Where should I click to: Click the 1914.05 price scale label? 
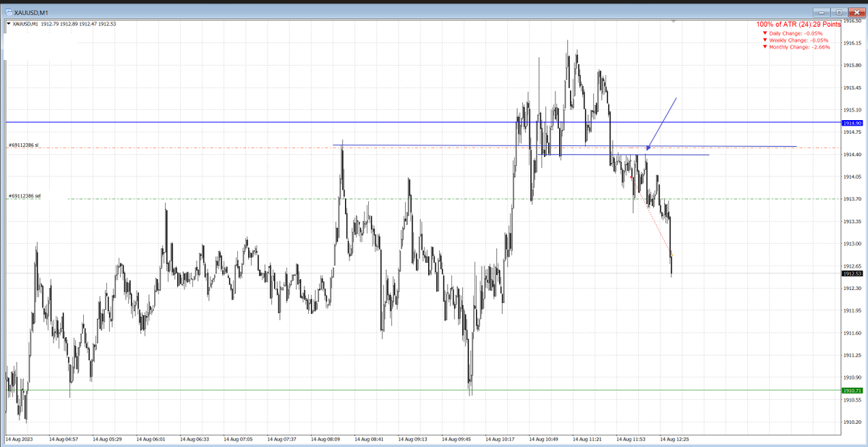click(853, 176)
